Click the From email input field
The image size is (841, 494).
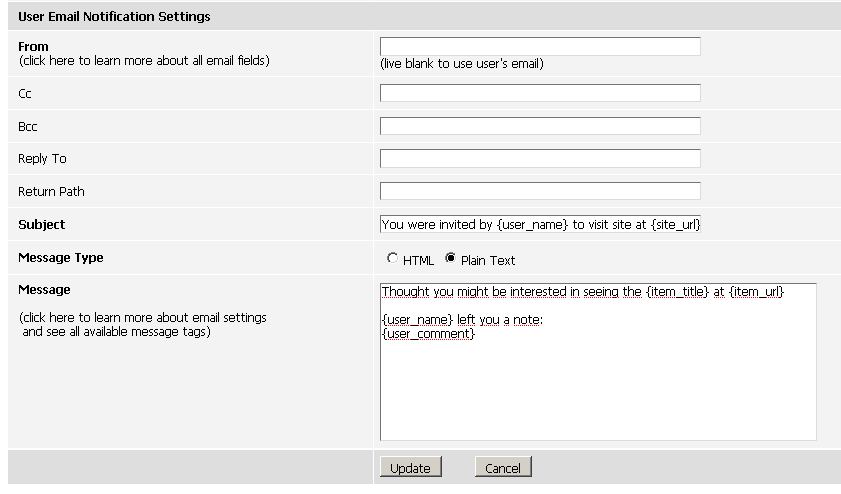click(540, 46)
